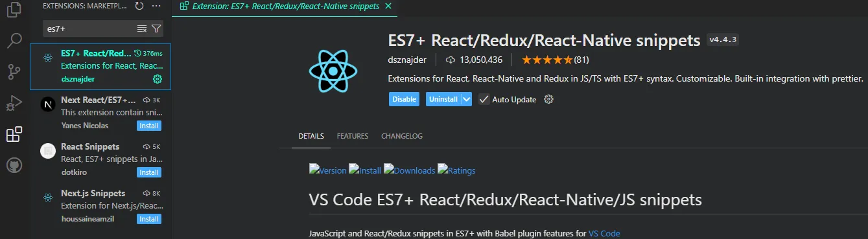Select the React Snippets list item
Screen dimensions: 868x239
(x=100, y=159)
